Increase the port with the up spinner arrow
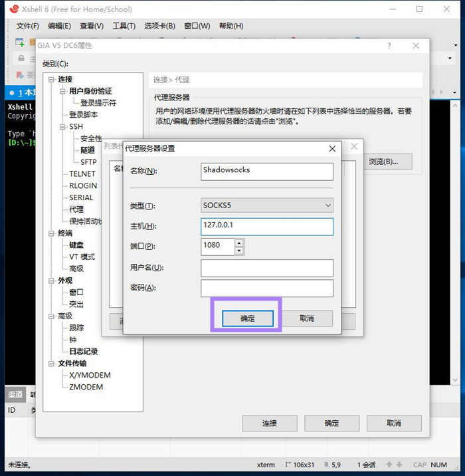The width and height of the screenshot is (465, 476). tap(239, 243)
